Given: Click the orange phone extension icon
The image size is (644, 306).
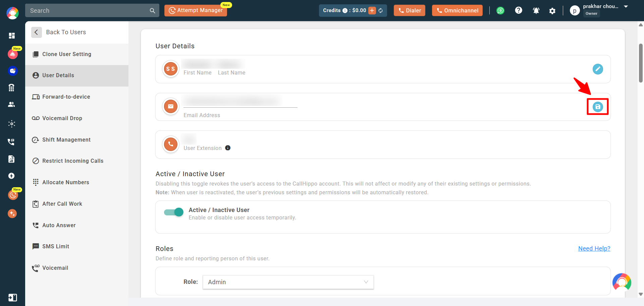Looking at the screenshot, I should (171, 144).
